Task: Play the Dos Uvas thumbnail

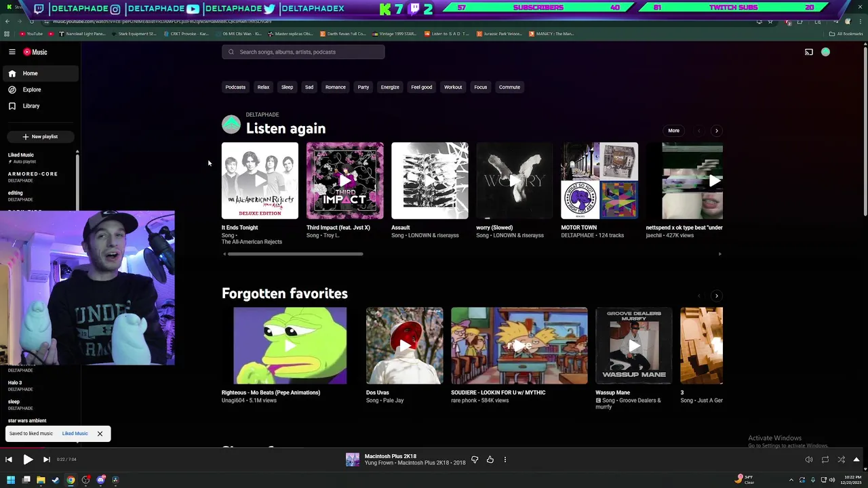Action: coord(405,346)
